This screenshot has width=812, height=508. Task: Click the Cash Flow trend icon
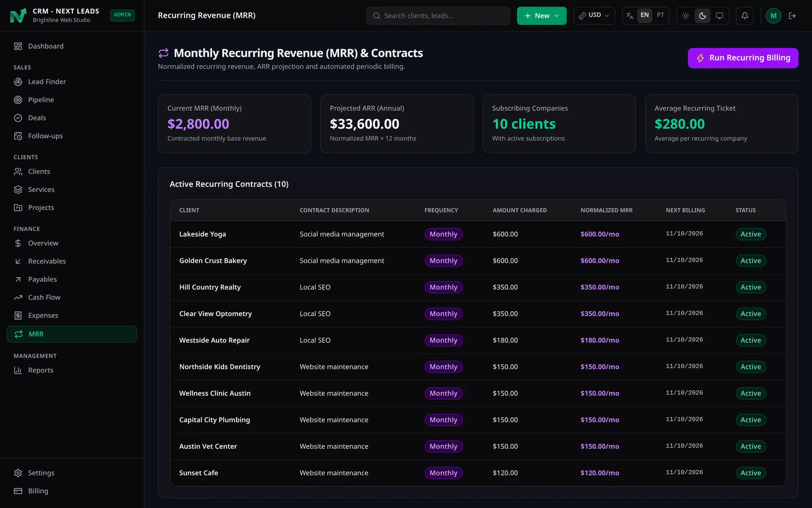tap(18, 297)
